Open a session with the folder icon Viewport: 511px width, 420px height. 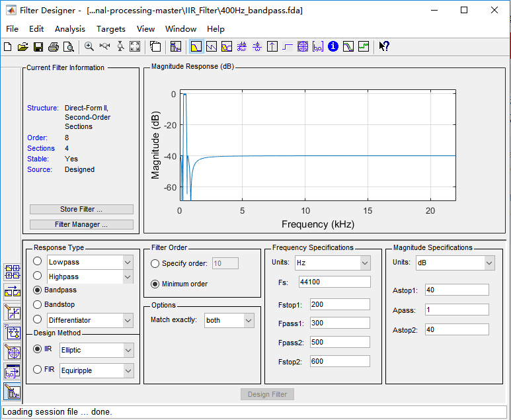[23, 47]
